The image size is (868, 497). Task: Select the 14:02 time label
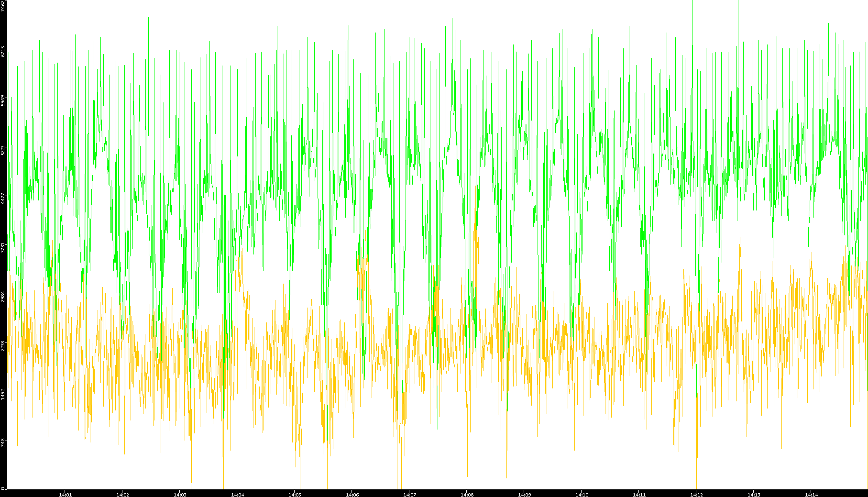pyautogui.click(x=122, y=494)
